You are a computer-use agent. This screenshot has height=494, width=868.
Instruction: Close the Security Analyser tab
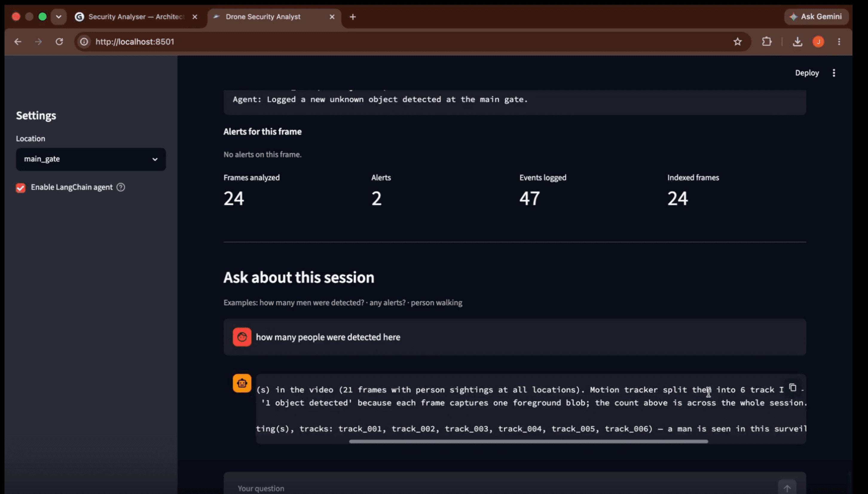click(x=195, y=17)
